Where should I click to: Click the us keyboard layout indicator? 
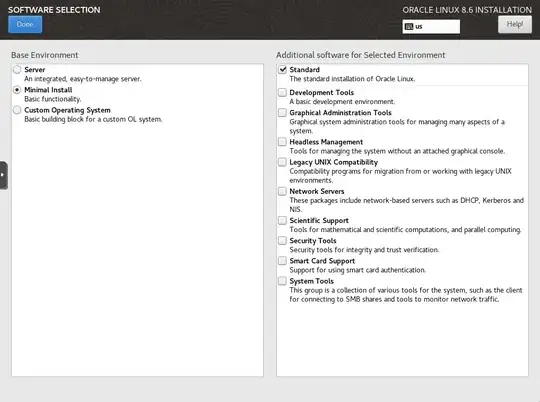tap(431, 27)
